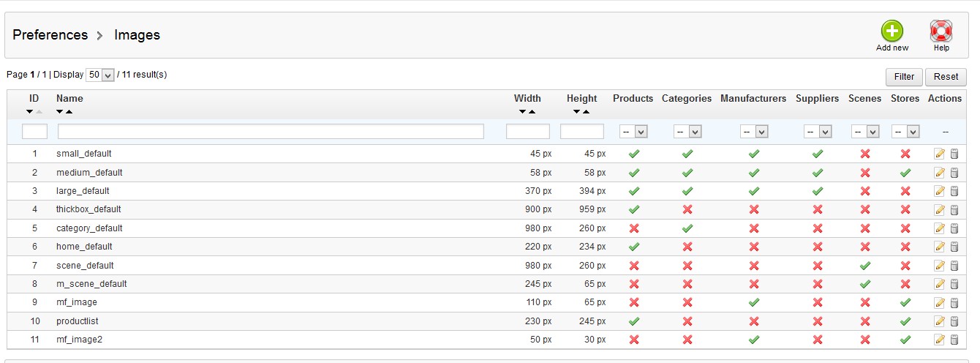Open the Products filter dropdown

(633, 132)
